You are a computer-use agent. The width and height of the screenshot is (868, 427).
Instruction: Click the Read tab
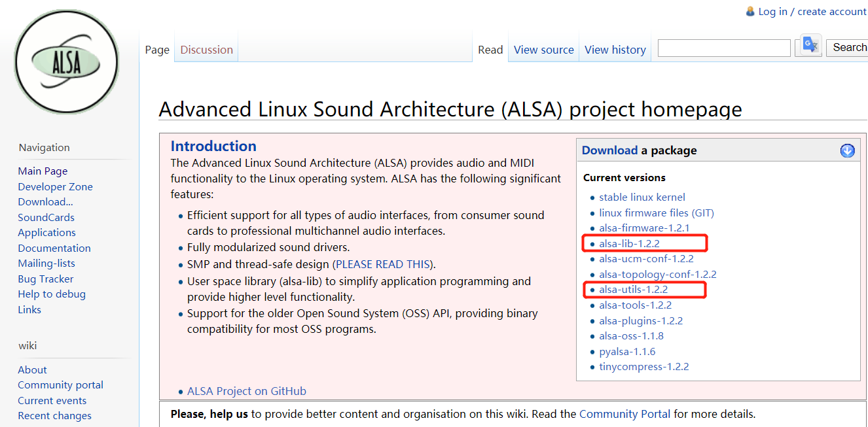click(490, 50)
